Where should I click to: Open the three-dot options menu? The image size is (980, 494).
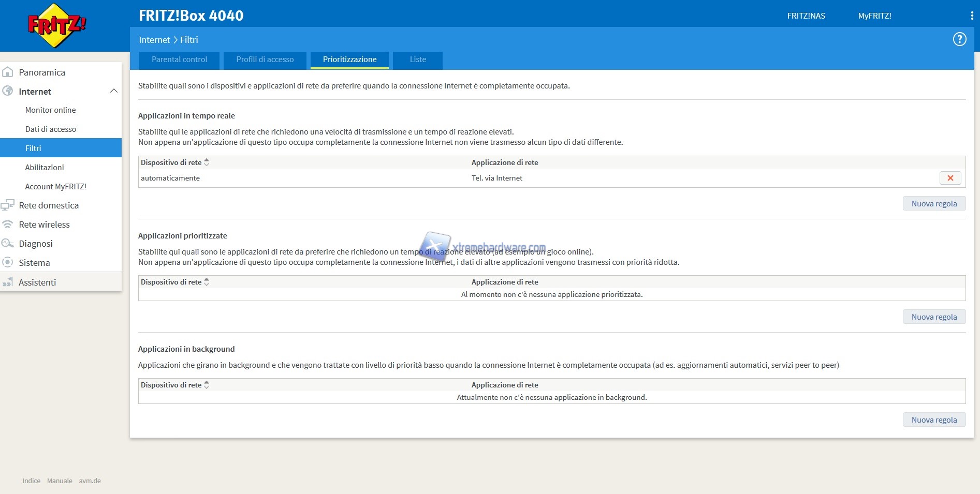tap(972, 16)
